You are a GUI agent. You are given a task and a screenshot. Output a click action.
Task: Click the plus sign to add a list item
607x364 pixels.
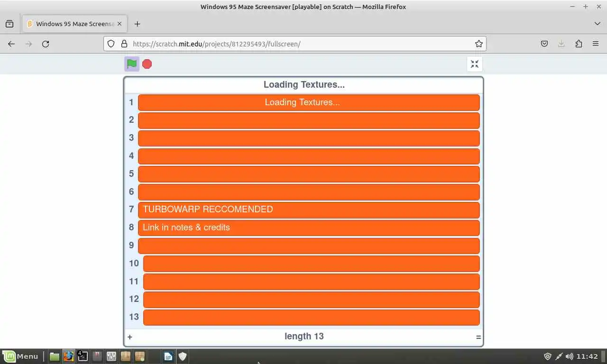[130, 337]
